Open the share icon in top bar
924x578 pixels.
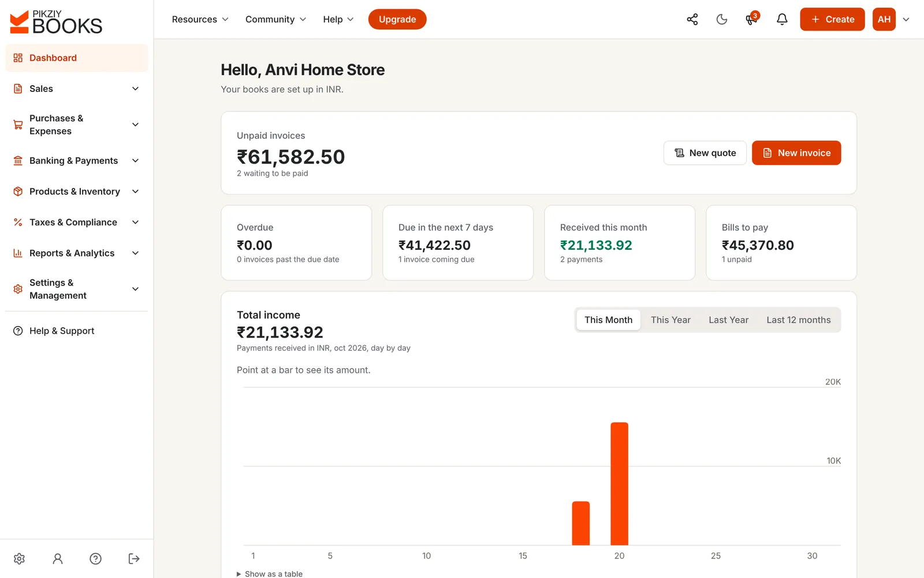(x=692, y=20)
